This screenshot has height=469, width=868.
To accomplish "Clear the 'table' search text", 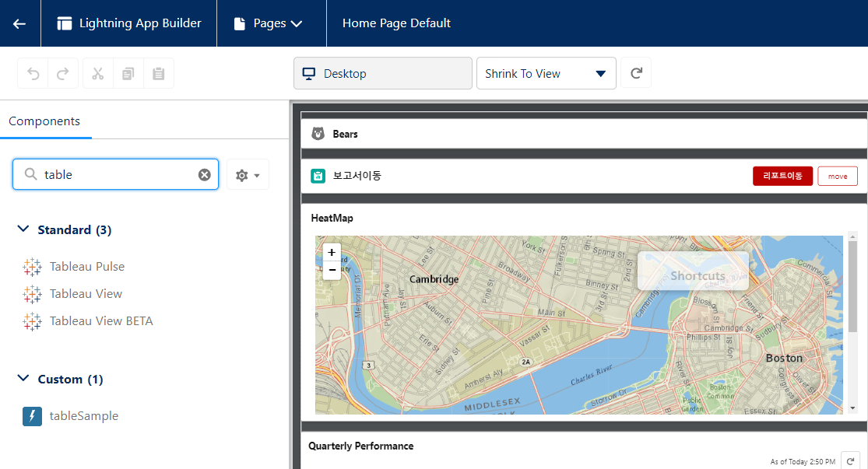I will pos(204,175).
